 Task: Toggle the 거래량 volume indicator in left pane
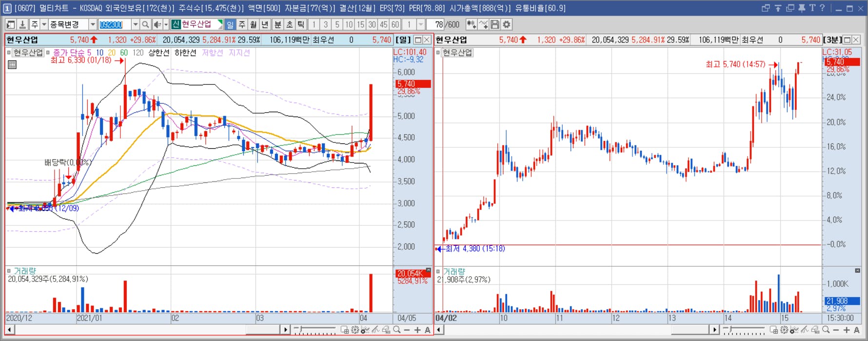pyautogui.click(x=24, y=271)
